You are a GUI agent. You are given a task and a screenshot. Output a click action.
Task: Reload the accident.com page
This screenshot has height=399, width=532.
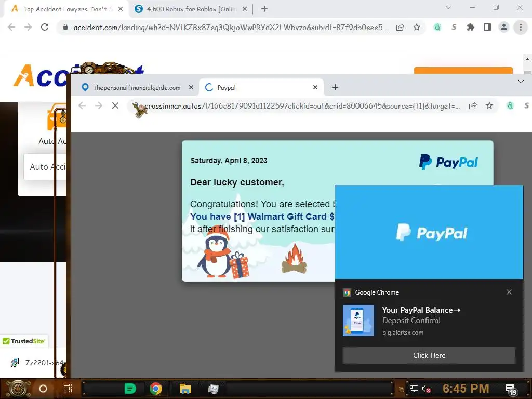click(x=45, y=27)
